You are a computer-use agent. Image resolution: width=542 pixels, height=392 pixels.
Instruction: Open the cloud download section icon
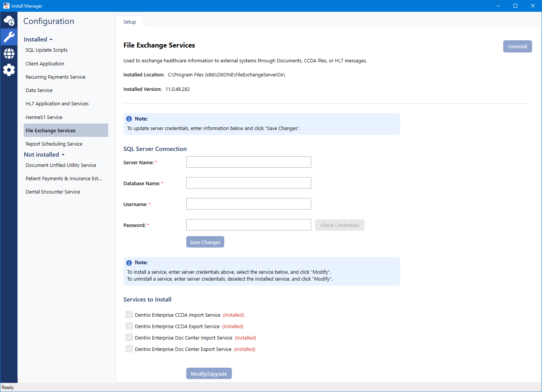pyautogui.click(x=9, y=21)
